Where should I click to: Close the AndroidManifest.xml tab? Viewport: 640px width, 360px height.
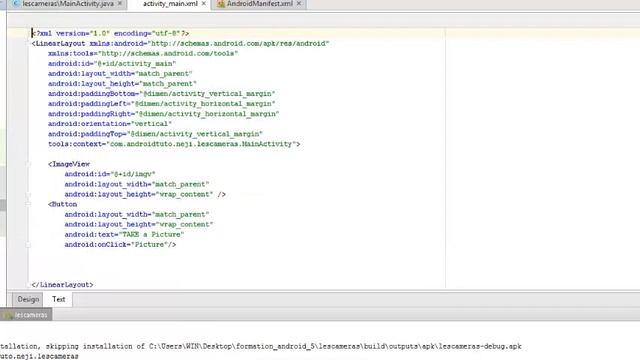pyautogui.click(x=299, y=3)
